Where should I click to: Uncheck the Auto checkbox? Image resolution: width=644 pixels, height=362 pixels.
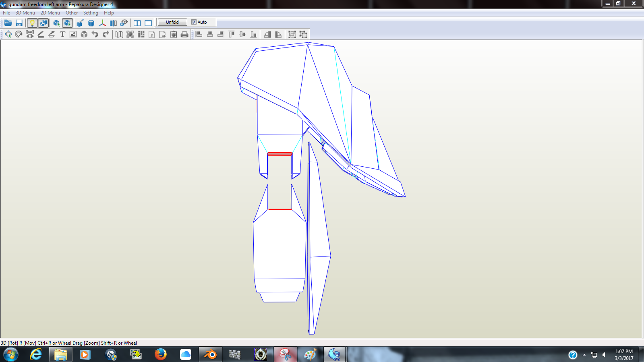(x=194, y=22)
